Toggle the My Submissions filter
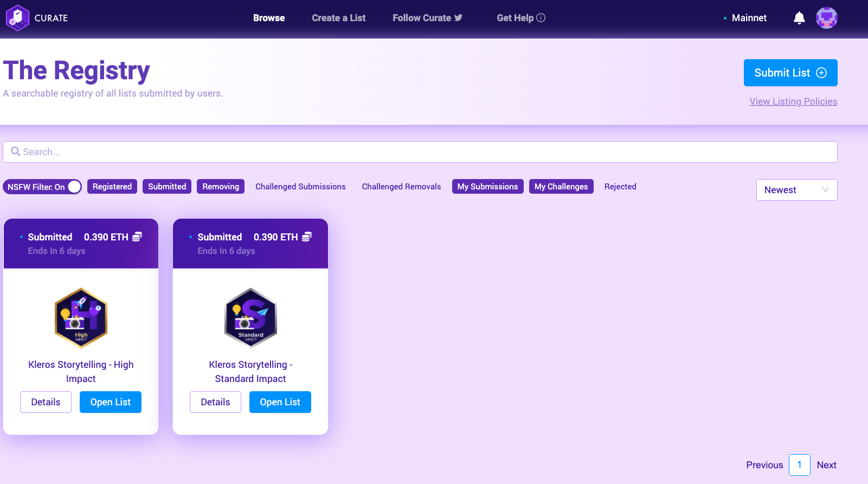Image resolution: width=868 pixels, height=484 pixels. click(488, 187)
